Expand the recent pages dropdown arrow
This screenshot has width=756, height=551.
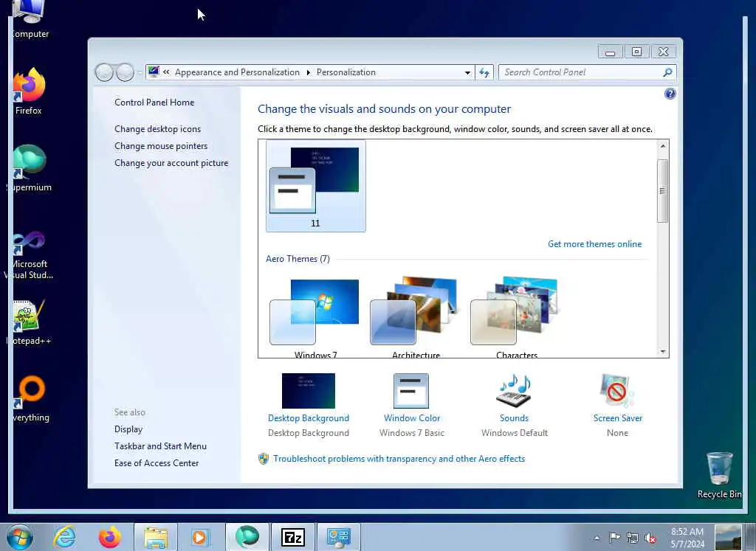pyautogui.click(x=140, y=73)
